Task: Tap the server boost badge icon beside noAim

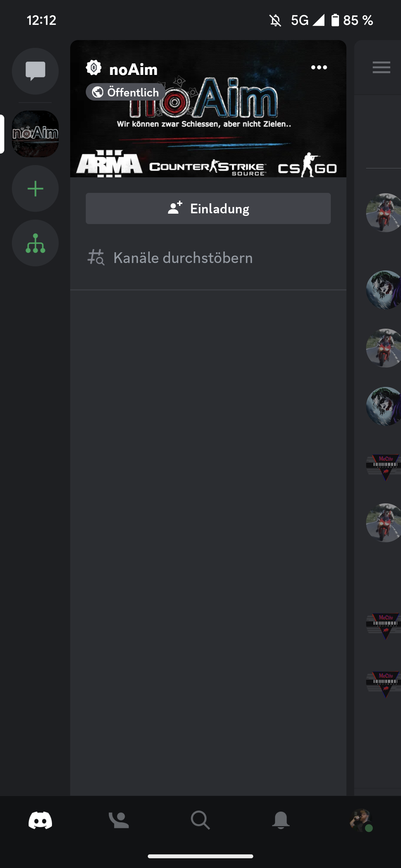Action: click(x=94, y=68)
